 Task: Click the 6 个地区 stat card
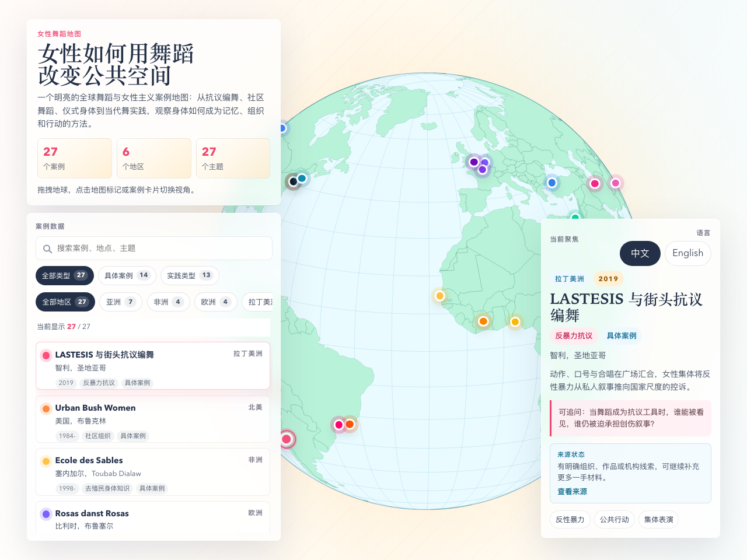pyautogui.click(x=154, y=158)
